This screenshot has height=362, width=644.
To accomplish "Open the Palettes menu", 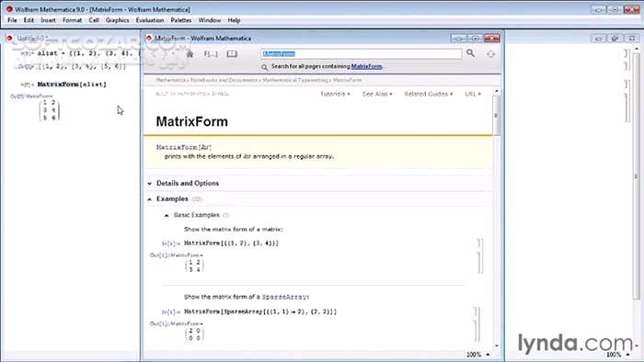I will pos(181,20).
